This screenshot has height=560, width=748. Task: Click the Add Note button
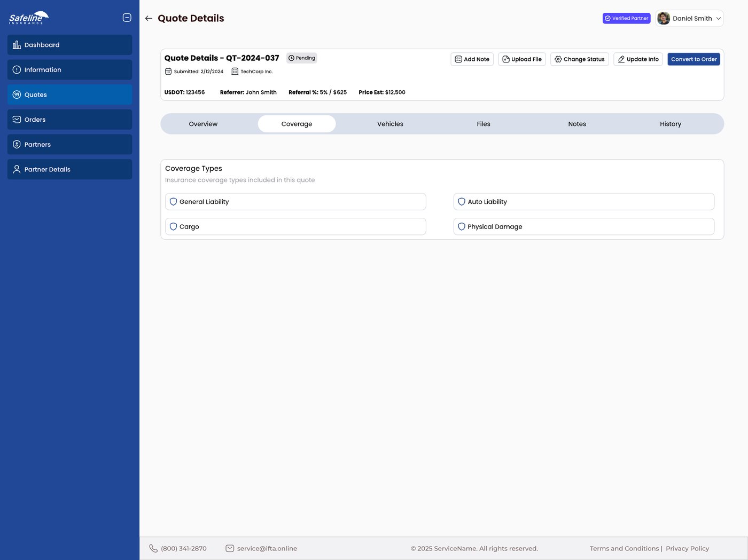pos(472,59)
